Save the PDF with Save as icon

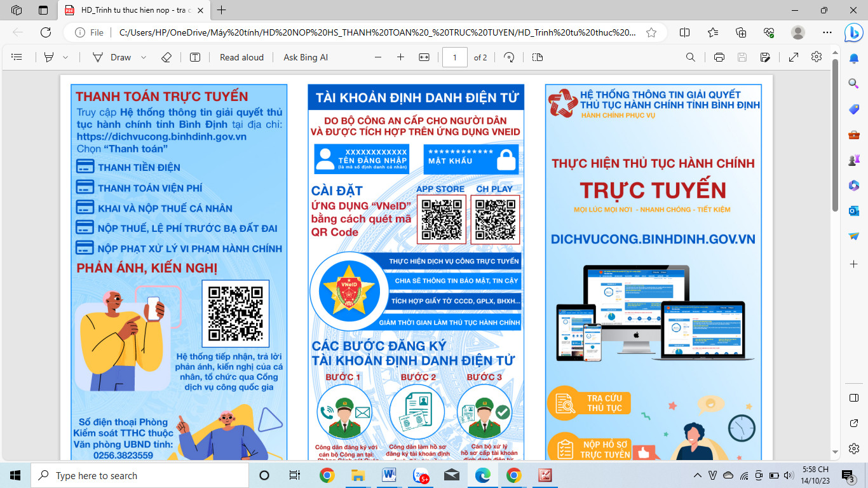(766, 57)
